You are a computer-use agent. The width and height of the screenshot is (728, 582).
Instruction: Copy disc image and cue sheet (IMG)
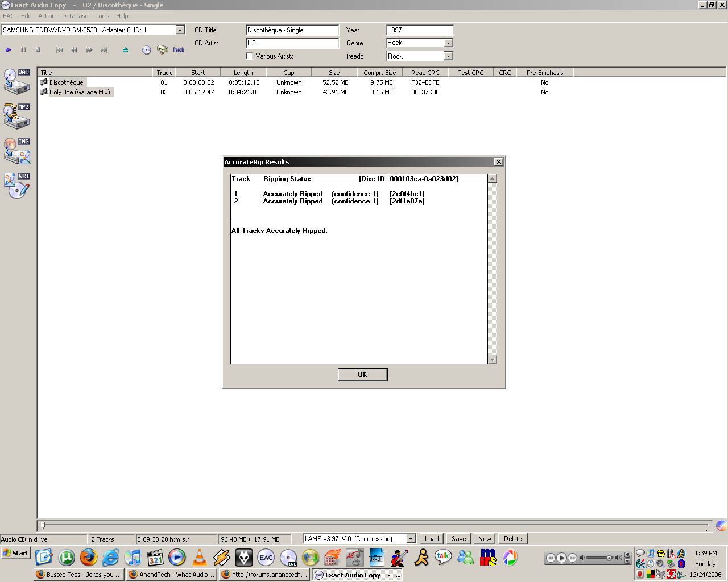coord(17,151)
